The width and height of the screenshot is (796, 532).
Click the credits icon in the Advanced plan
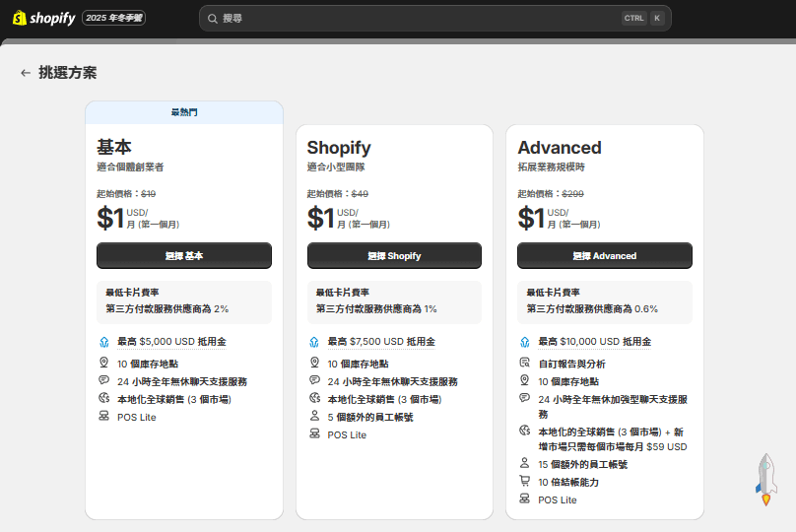pos(525,342)
